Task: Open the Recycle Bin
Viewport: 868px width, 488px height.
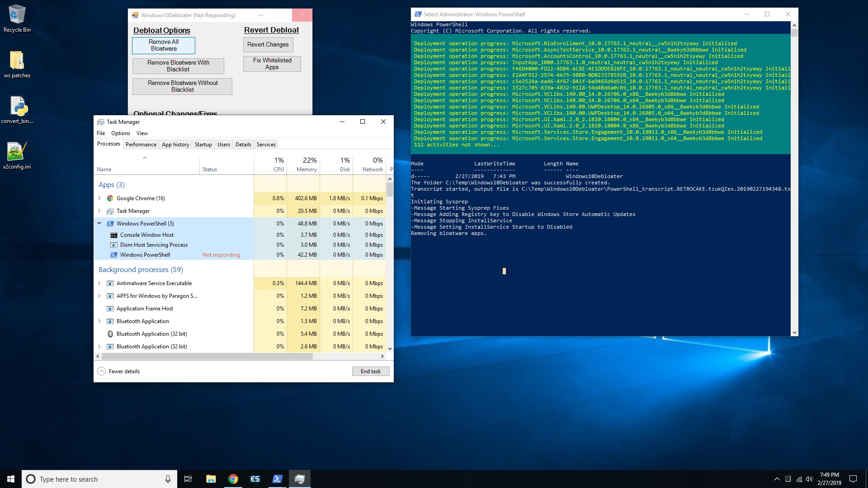Action: [x=17, y=16]
